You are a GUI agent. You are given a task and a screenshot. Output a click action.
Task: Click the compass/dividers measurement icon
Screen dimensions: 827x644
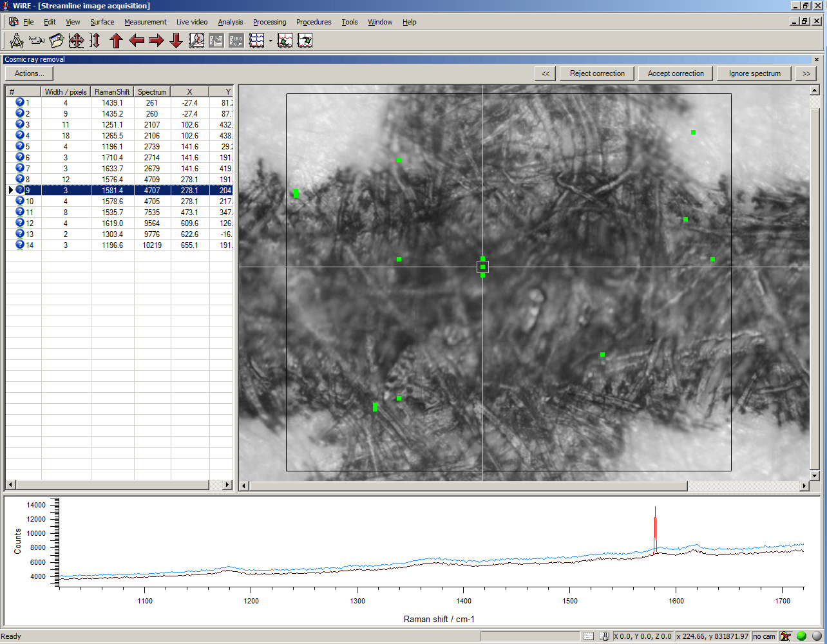click(17, 41)
